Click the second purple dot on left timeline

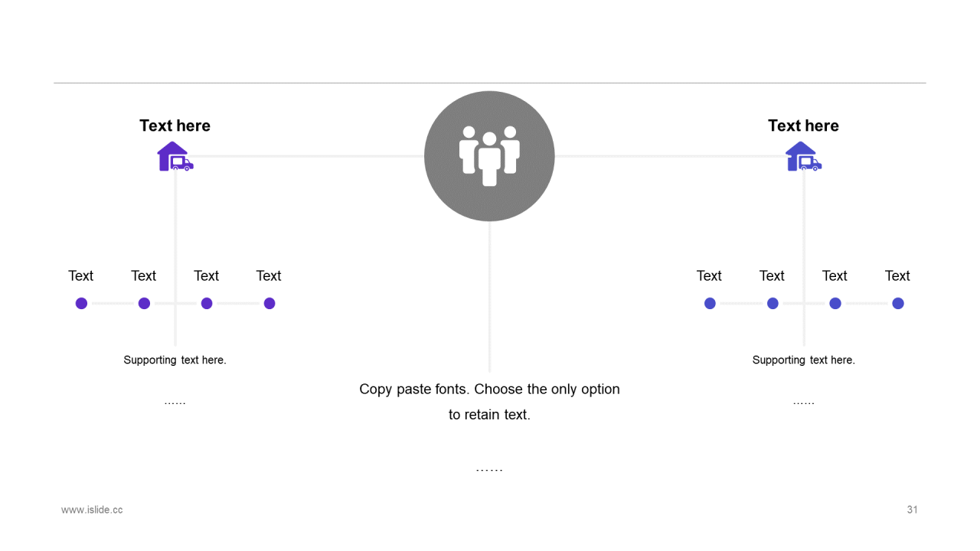(144, 303)
